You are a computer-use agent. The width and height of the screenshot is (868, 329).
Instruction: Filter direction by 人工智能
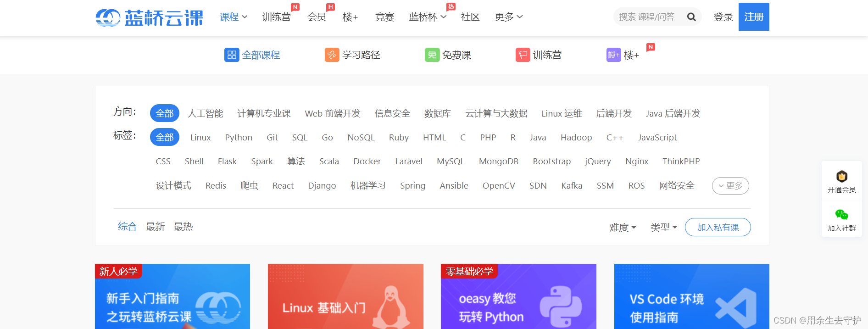tap(206, 113)
